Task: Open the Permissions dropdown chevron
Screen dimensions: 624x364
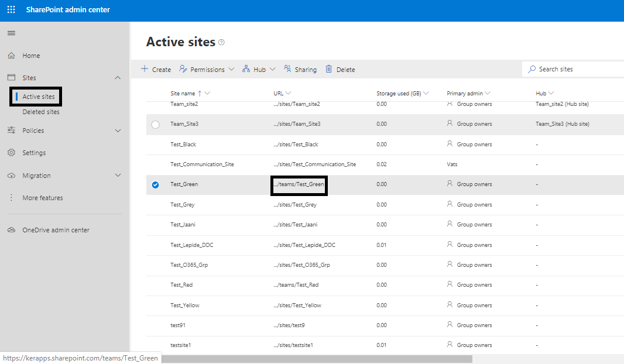Action: coord(232,69)
